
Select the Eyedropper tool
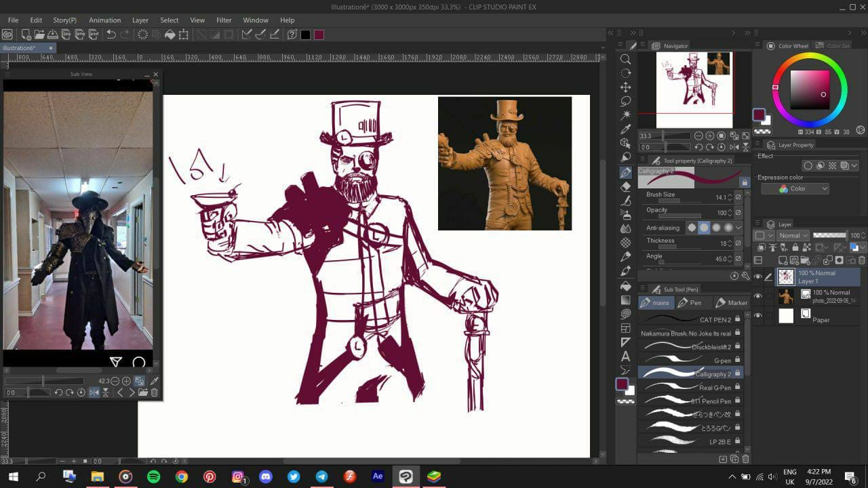pos(625,129)
